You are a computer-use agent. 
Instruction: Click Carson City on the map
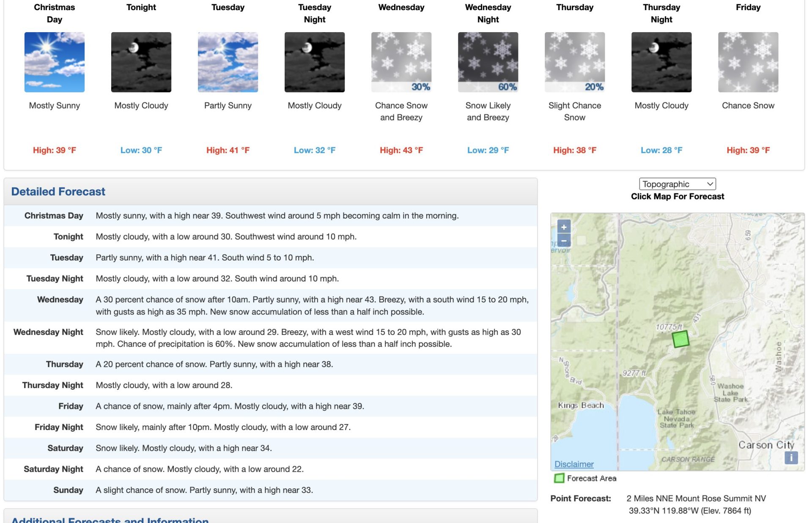click(x=766, y=445)
